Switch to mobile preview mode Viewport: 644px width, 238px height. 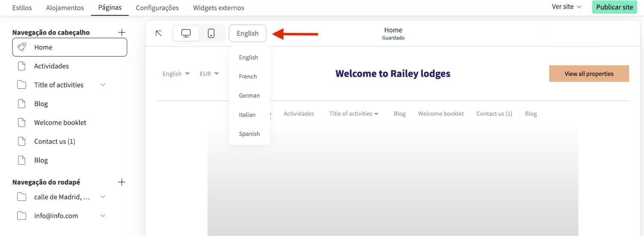(211, 33)
